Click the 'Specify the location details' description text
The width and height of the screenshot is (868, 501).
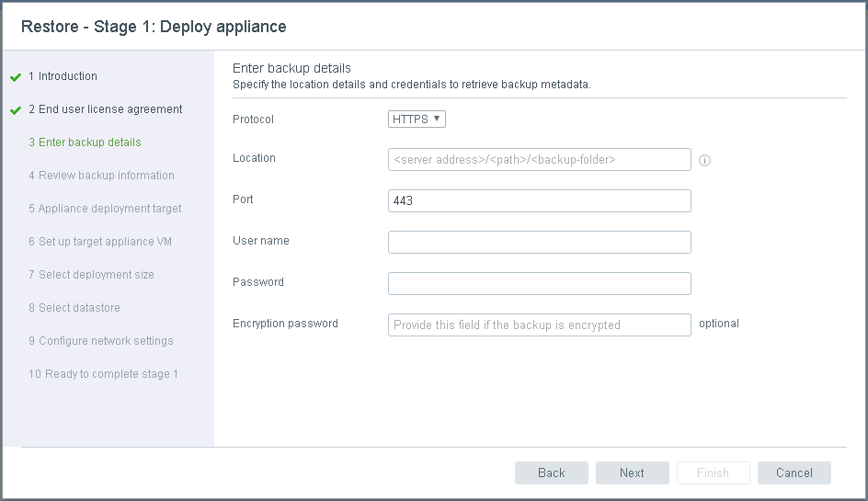411,85
